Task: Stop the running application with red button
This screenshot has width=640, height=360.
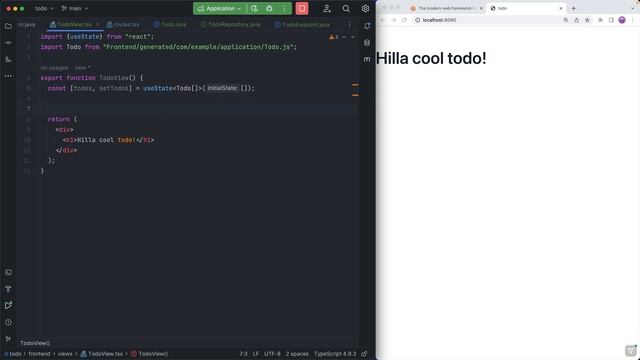Action: tap(302, 8)
